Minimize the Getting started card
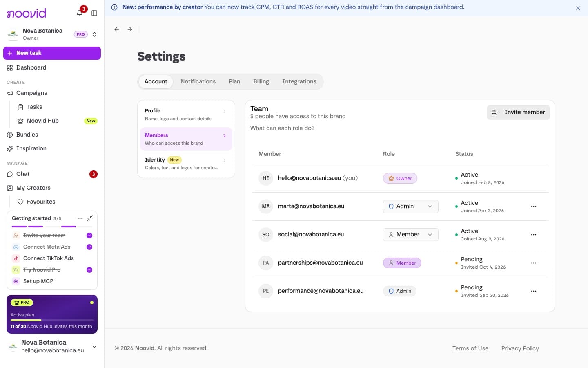Screen dimensions: 588x368 (90, 218)
